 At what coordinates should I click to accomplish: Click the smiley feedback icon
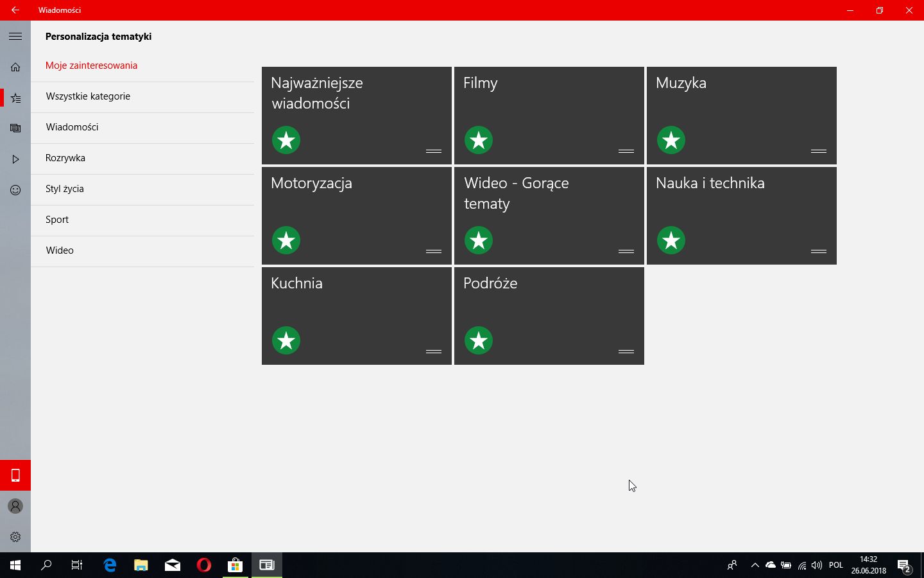pyautogui.click(x=15, y=190)
